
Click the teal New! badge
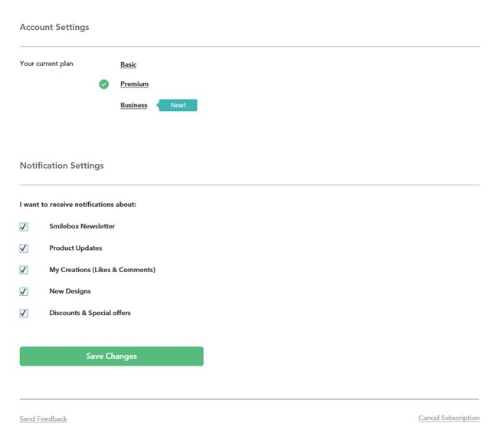pos(177,105)
